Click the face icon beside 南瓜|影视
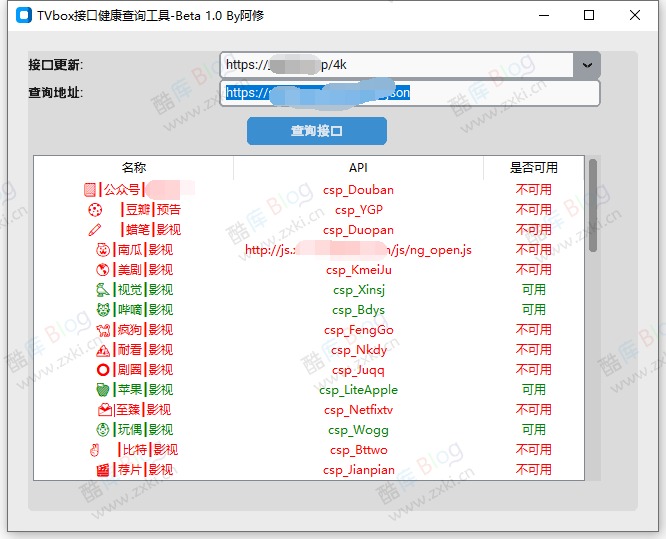Viewport: 666px width, 539px height. click(103, 250)
